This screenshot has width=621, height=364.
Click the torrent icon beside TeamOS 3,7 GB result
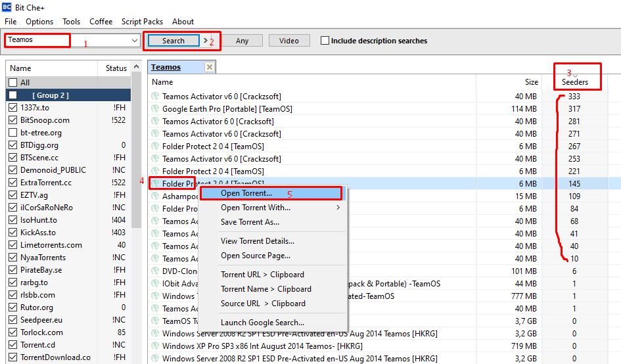click(x=155, y=321)
